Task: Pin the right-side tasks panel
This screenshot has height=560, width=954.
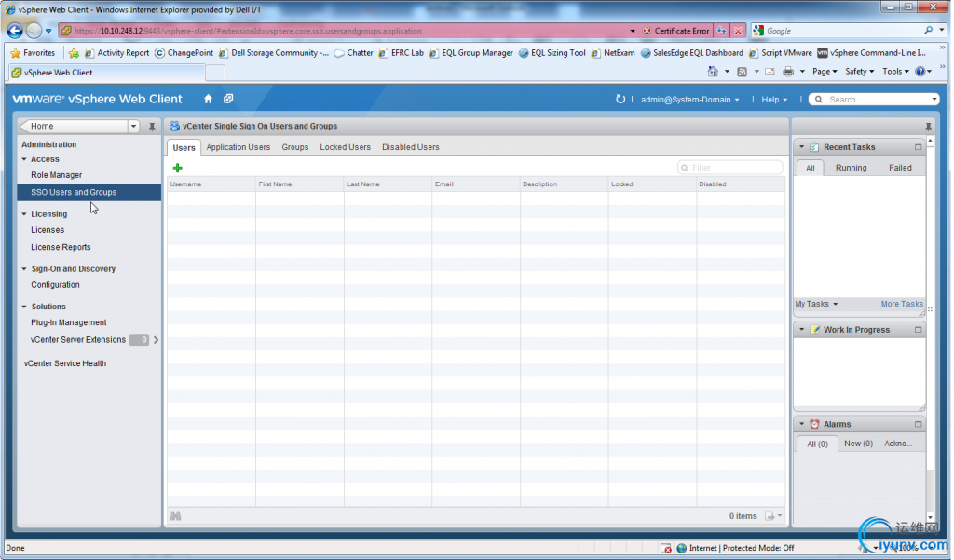Action: (x=928, y=127)
